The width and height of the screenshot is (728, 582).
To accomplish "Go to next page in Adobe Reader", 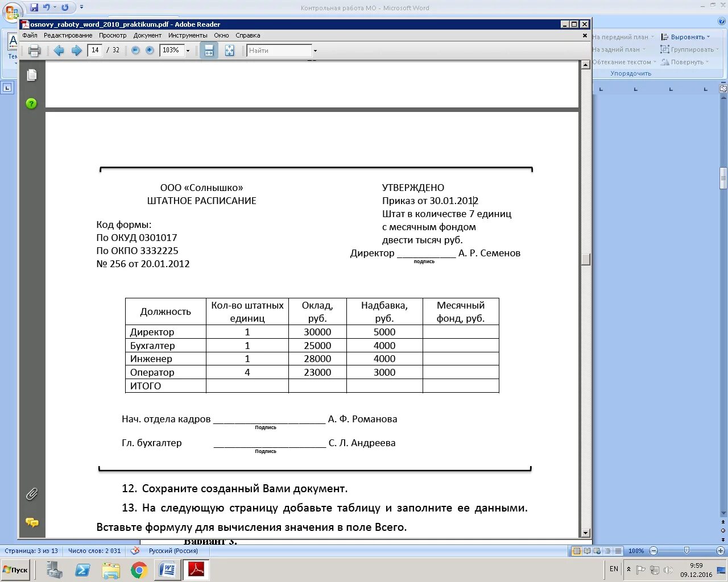I will click(x=77, y=51).
